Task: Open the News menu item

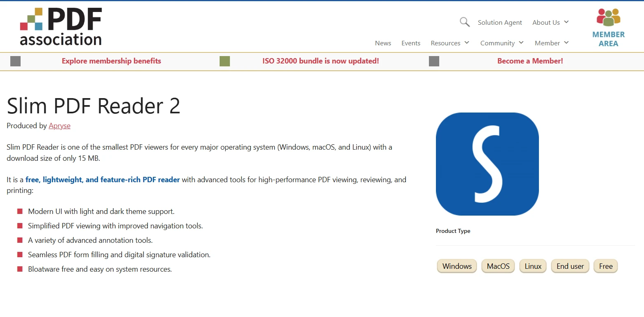Action: (383, 43)
